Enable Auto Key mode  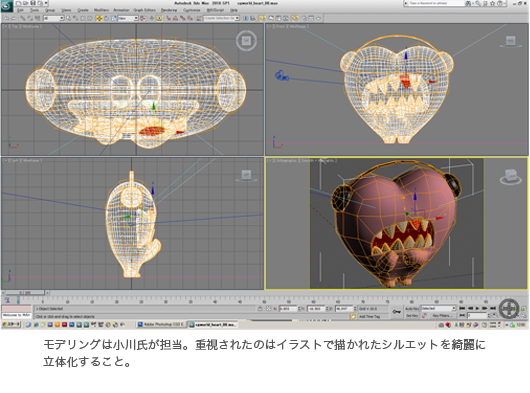[x=411, y=309]
